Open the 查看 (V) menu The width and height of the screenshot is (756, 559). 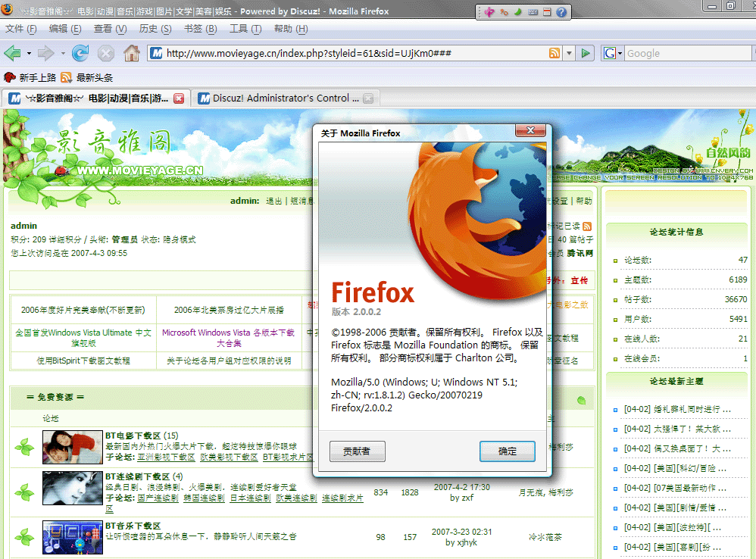(x=110, y=29)
